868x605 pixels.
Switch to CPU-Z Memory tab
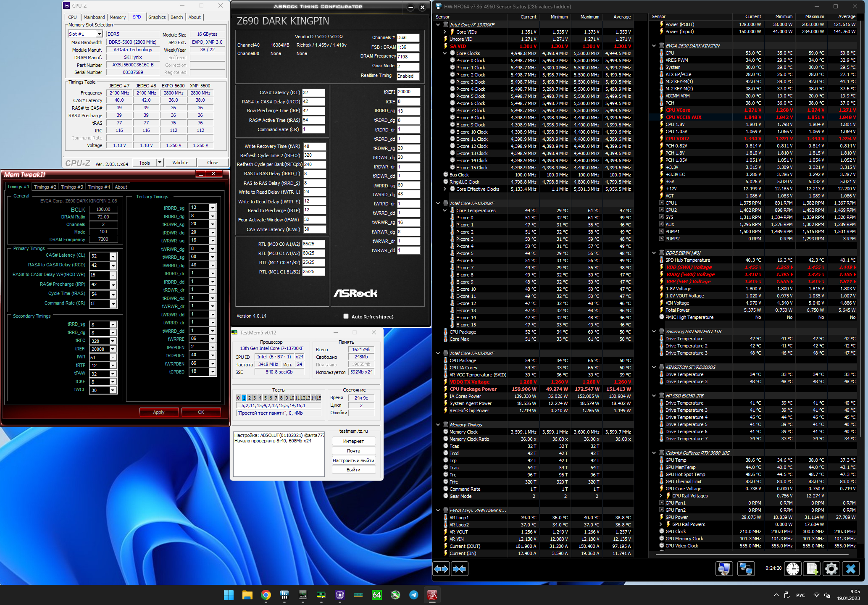[x=118, y=17]
